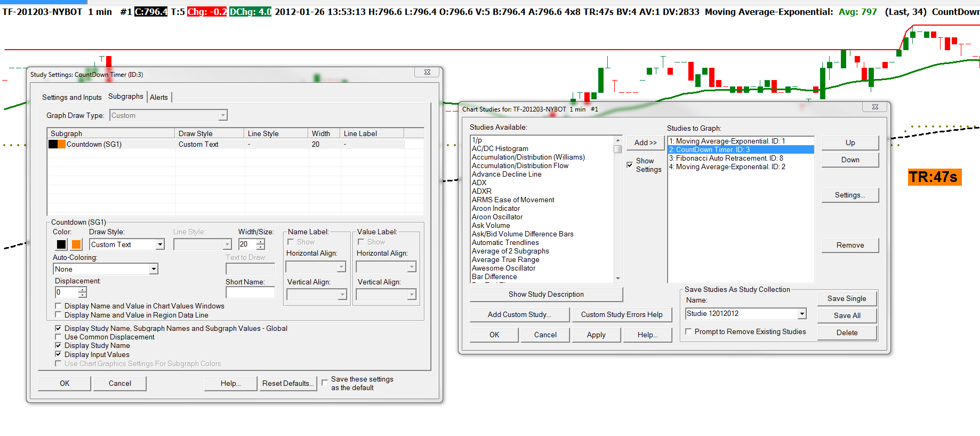980x436 pixels.
Task: Toggle the Show Settings checkbox
Action: 630,165
